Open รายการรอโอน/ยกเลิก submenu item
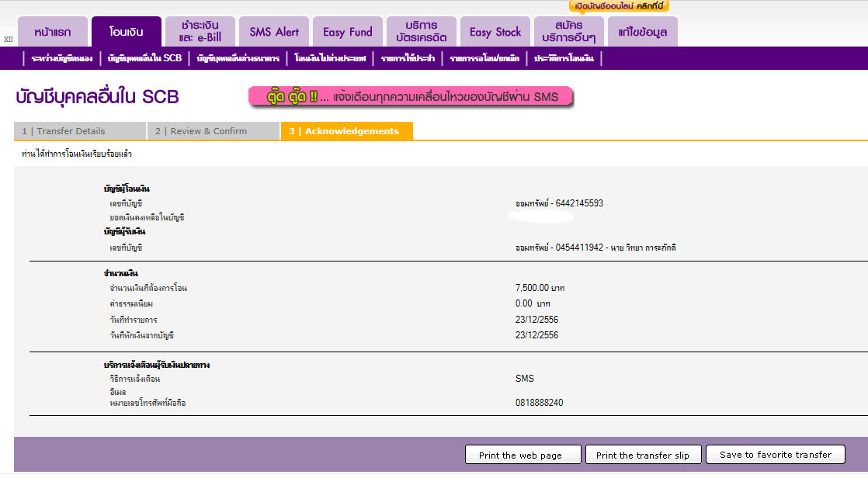868x478 pixels. point(484,59)
